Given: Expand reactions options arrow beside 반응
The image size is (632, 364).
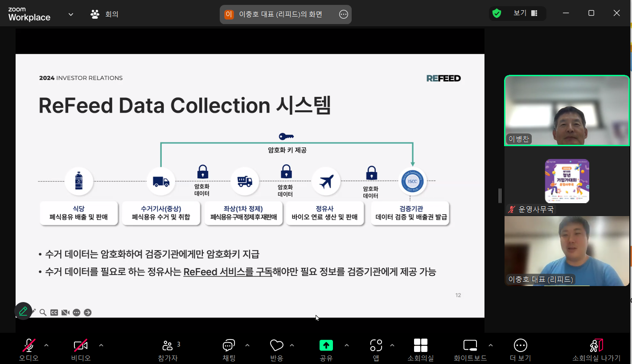Looking at the screenshot, I should coord(292,345).
